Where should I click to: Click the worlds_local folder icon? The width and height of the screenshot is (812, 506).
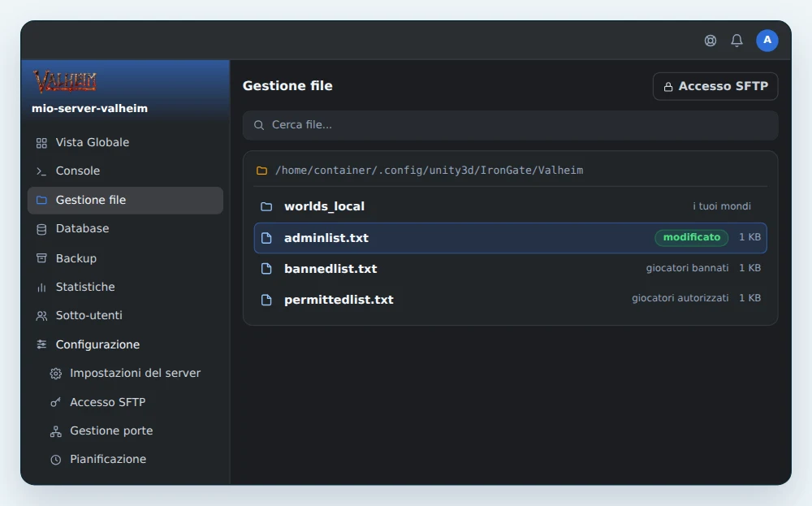tap(266, 206)
